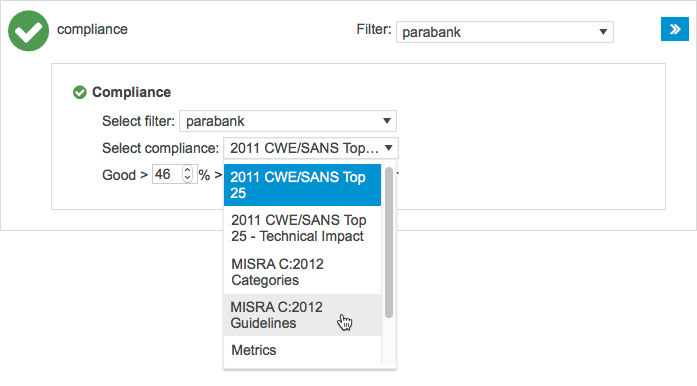This screenshot has height=386, width=697.
Task: Click the large green compliance checkmark icon
Action: [x=28, y=31]
